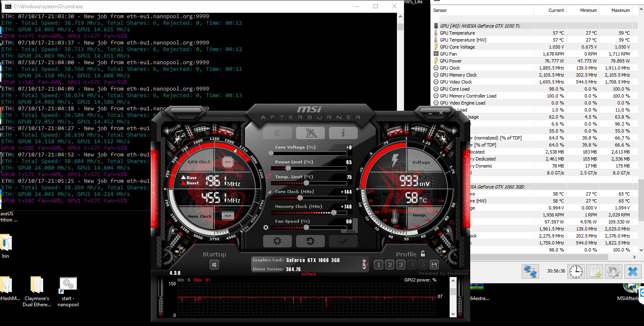
Task: Click the Sensor column header in HWiNFO
Action: coord(482,10)
